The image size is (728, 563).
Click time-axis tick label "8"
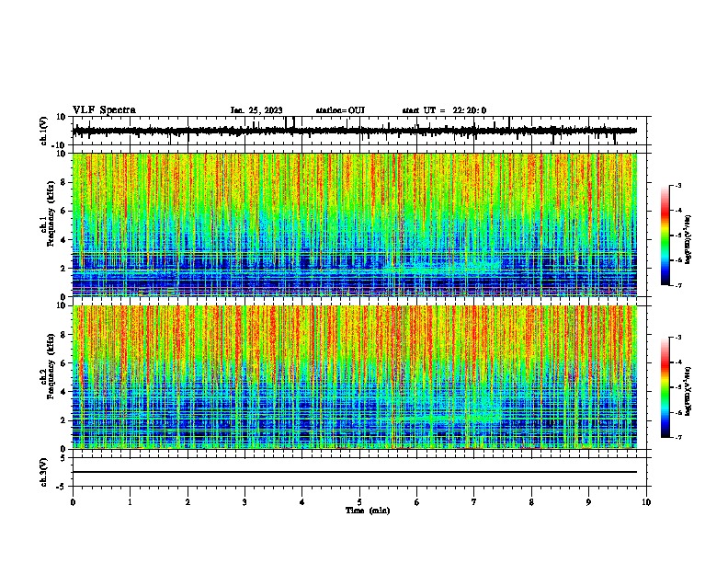[x=531, y=502]
